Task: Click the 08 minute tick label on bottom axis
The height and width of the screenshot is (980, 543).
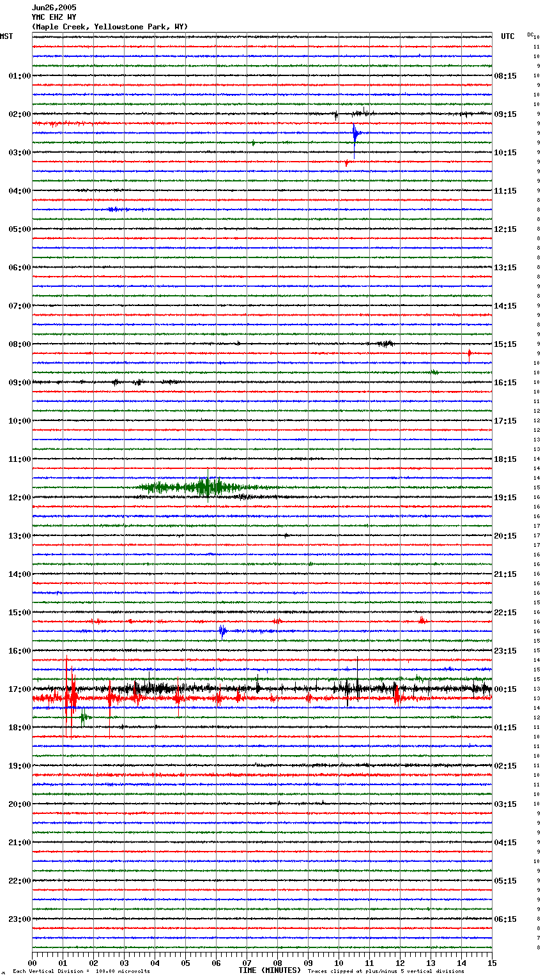Action: click(277, 963)
